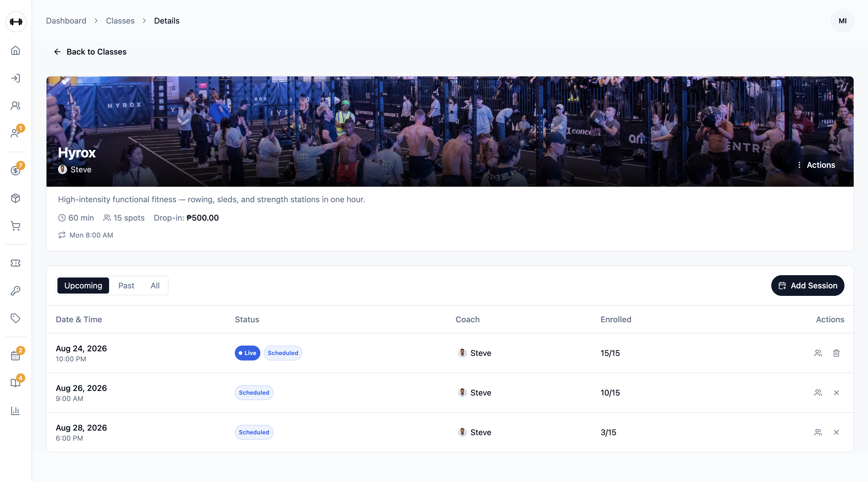Image resolution: width=868 pixels, height=482 pixels.
Task: Click the Hyrox banner image
Action: pyautogui.click(x=450, y=132)
